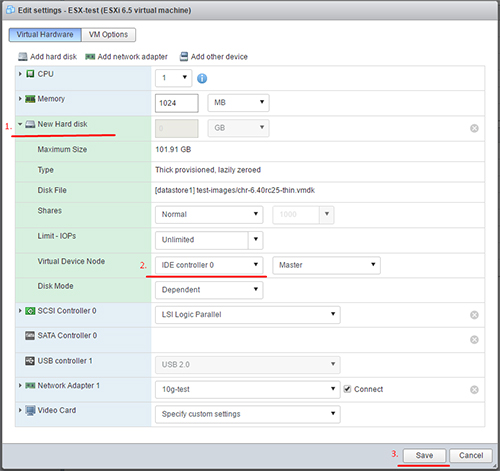
Task: Click the Disk Mode label
Action: point(55,286)
